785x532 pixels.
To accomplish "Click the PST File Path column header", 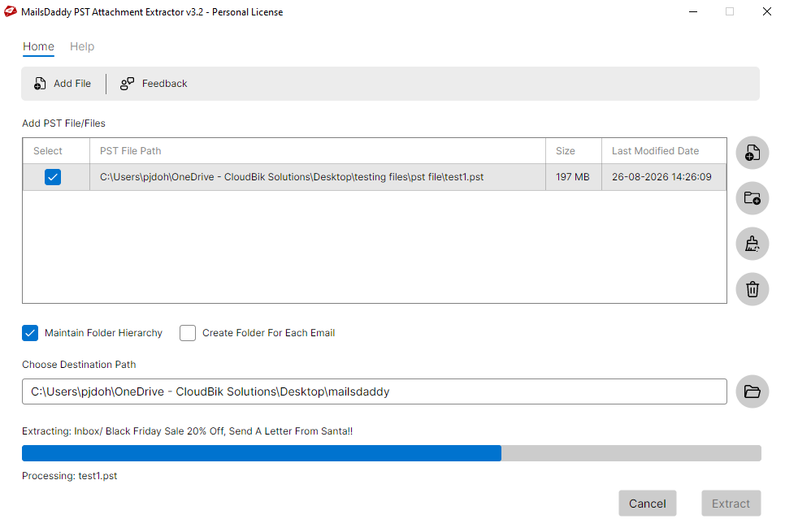I will click(x=318, y=150).
